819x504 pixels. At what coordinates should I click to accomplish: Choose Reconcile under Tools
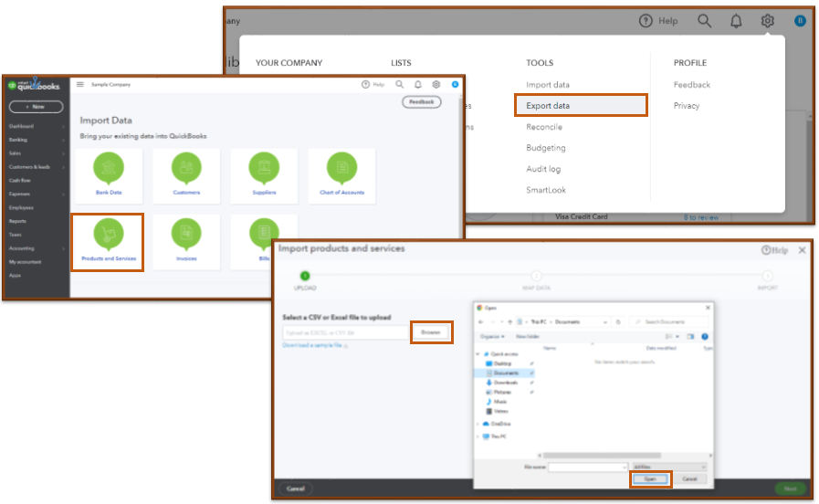544,127
